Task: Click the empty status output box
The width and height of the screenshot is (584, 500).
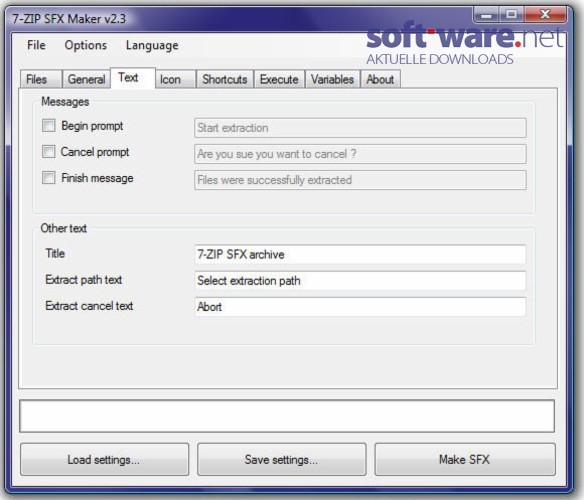Action: pyautogui.click(x=287, y=416)
